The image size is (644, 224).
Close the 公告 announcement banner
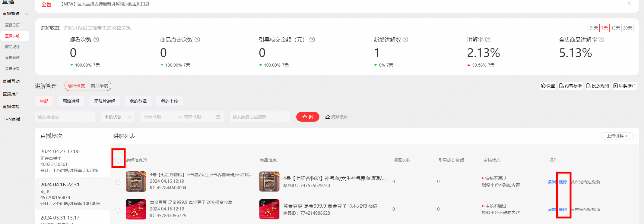(x=629, y=4)
